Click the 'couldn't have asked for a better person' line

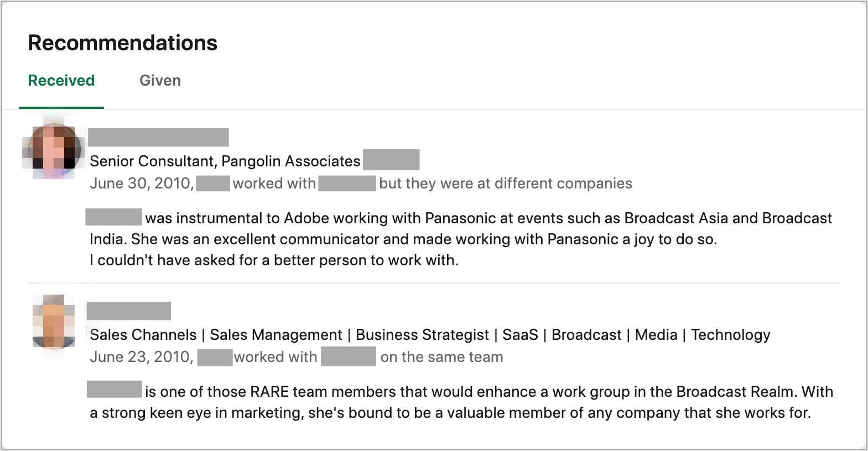pos(274,260)
